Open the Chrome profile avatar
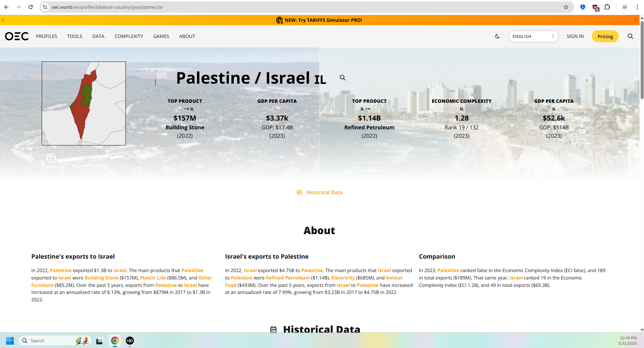 (625, 7)
